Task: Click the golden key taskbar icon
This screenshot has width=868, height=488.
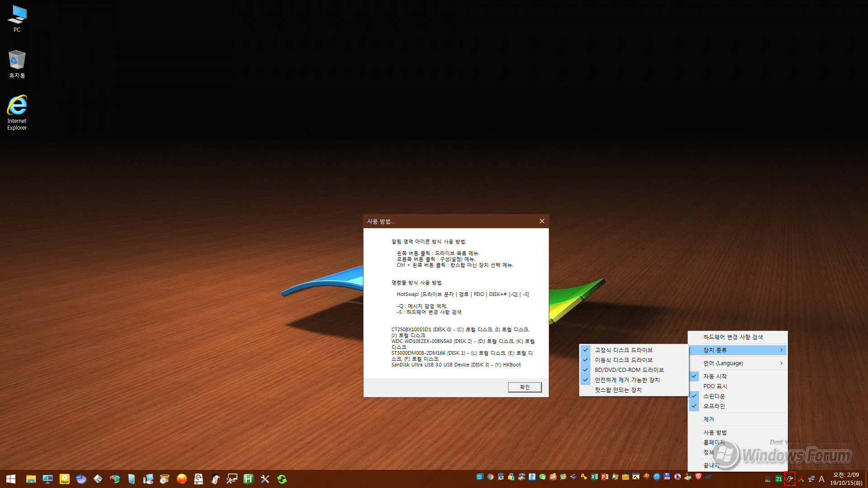Action: (x=584, y=477)
